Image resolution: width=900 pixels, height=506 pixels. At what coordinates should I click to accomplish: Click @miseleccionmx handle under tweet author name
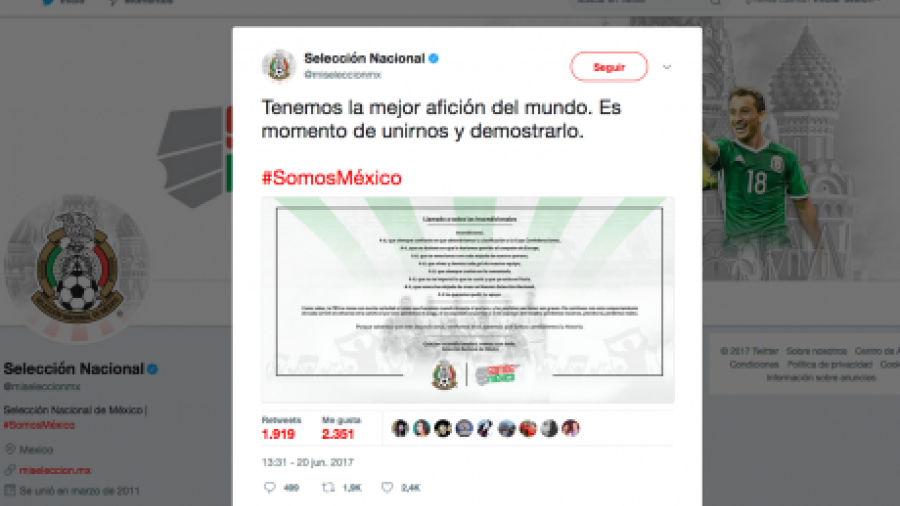[x=342, y=75]
